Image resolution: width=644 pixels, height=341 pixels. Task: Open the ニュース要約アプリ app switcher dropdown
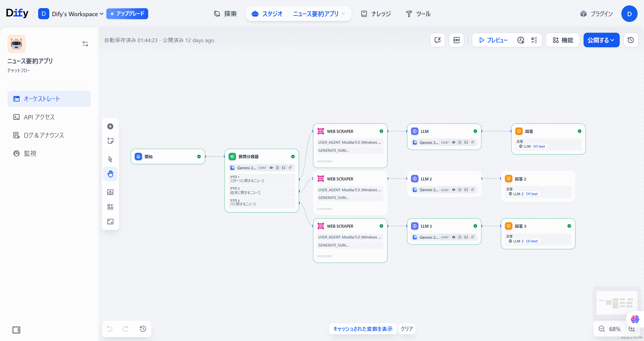pos(319,14)
